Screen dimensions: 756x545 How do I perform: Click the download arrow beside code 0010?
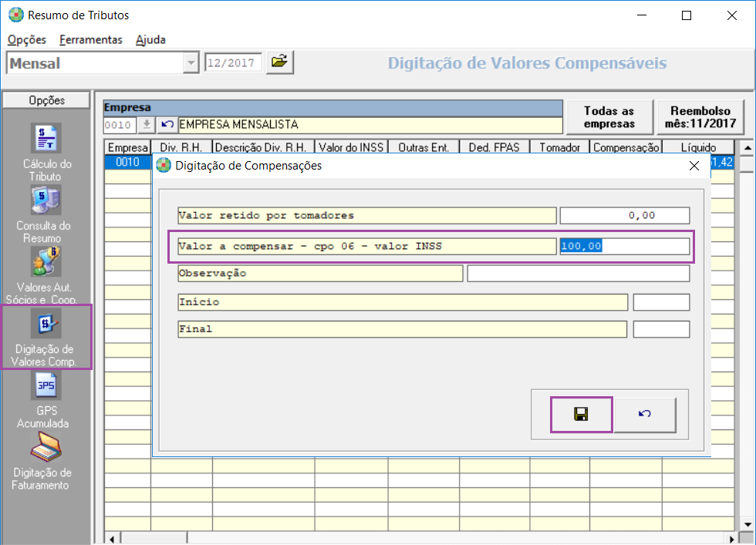coord(147,125)
